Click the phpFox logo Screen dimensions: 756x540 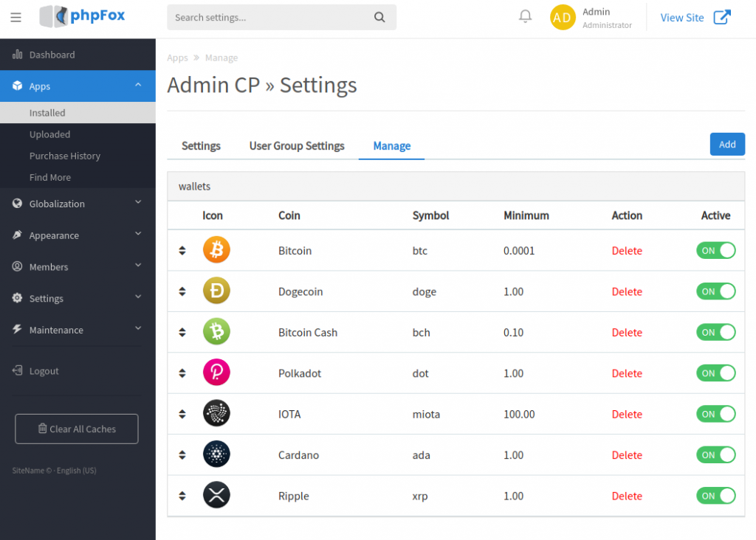[x=81, y=16]
